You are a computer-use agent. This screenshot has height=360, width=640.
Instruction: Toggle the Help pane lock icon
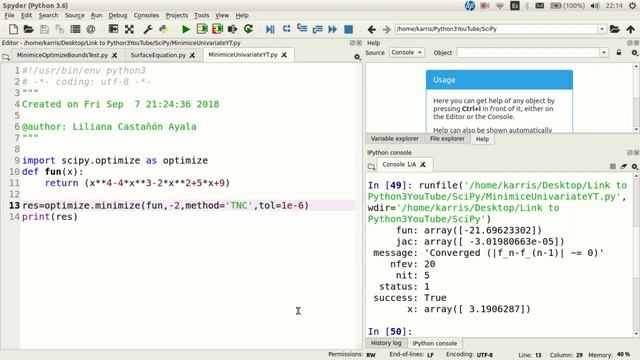(619, 52)
